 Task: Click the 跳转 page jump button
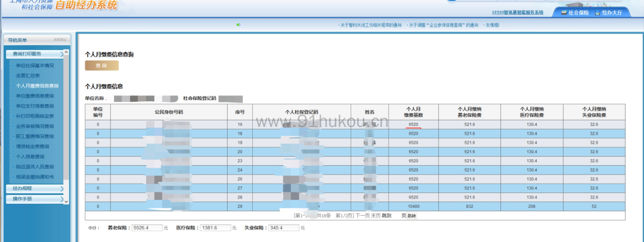tap(411, 215)
